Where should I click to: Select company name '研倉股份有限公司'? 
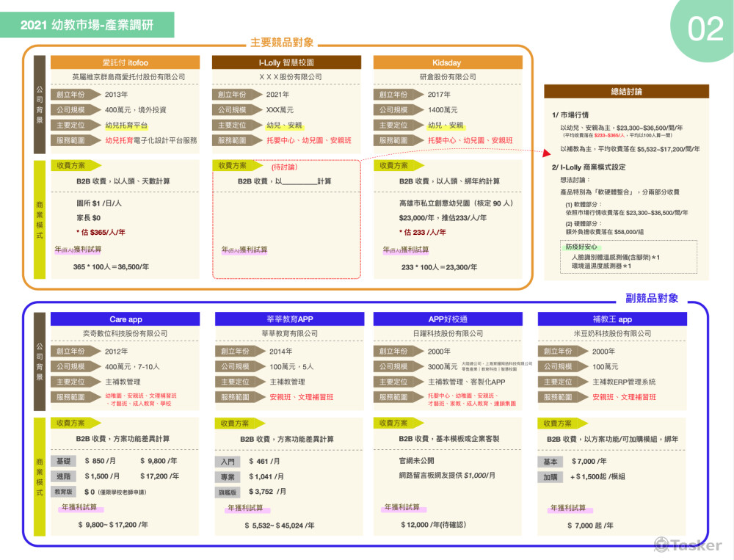[x=448, y=77]
